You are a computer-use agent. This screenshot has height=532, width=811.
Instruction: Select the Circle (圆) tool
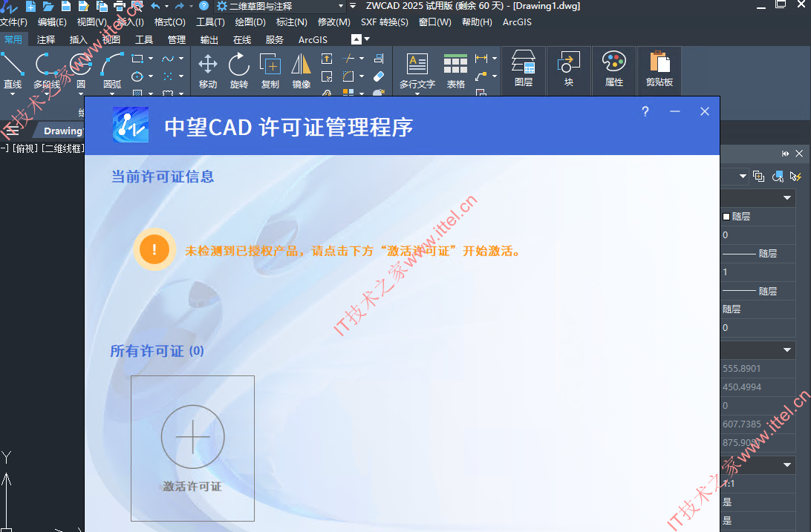coord(81,70)
